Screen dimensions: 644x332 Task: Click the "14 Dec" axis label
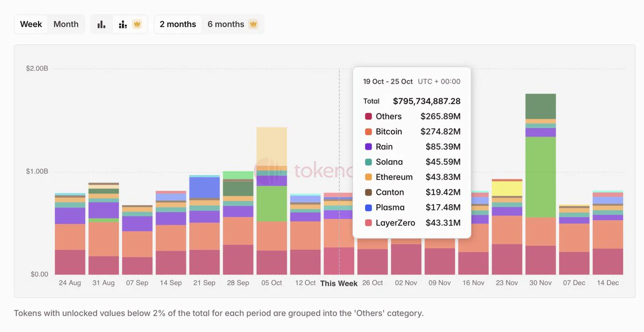coord(608,283)
